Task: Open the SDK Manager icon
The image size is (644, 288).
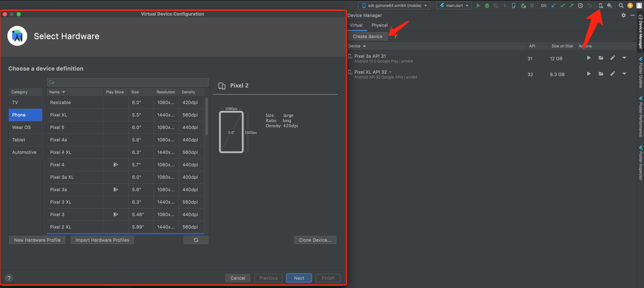Action: pos(609,6)
